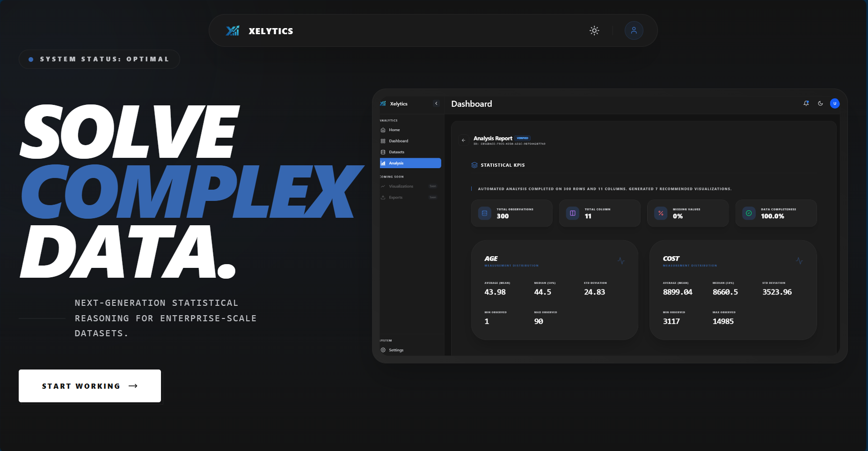Click the percent icon on Missing Values card
The height and width of the screenshot is (451, 868).
660,213
